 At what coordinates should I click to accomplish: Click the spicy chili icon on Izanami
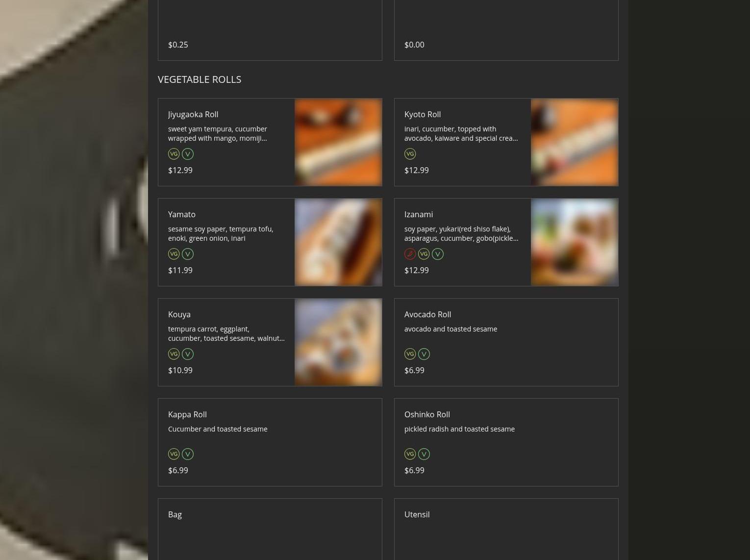click(410, 254)
